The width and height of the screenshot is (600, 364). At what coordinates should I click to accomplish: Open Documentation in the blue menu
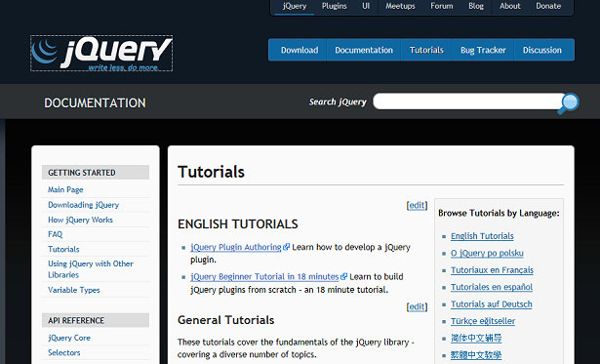tap(364, 50)
